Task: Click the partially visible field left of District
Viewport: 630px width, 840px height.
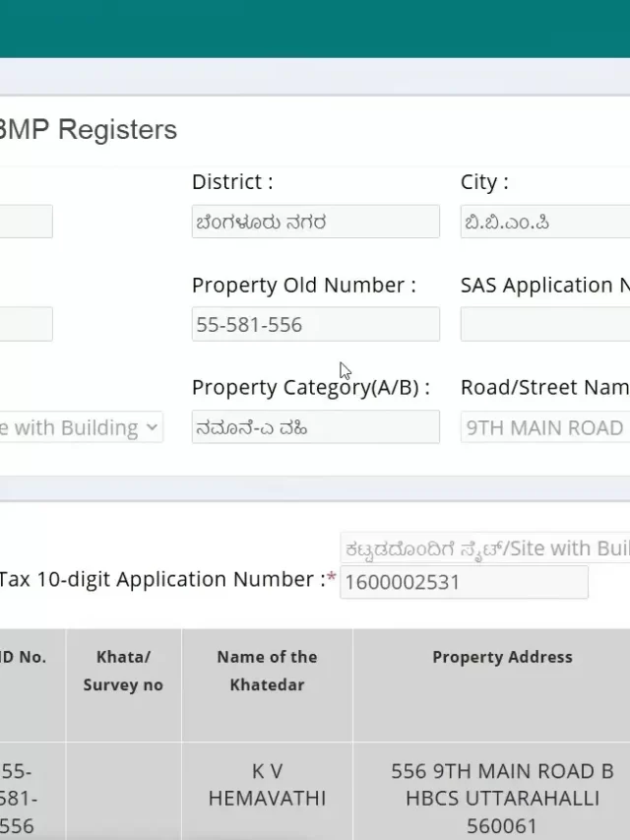Action: (x=27, y=222)
